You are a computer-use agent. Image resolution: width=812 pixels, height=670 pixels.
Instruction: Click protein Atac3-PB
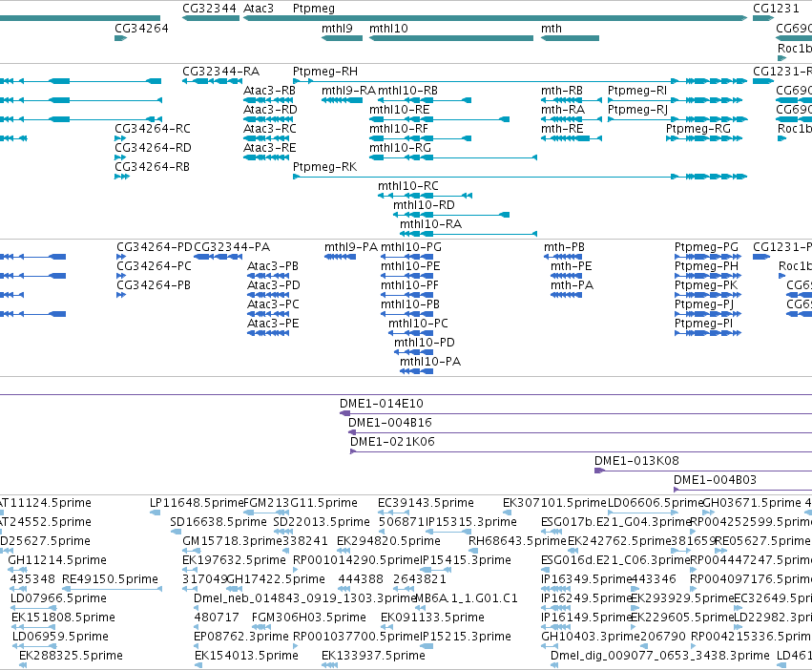pos(273,266)
